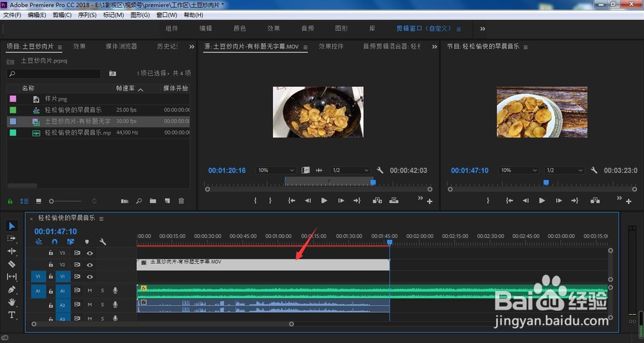Screen dimensions: 644x343
Task: Toggle V2 track visibility eye
Action: pos(90,265)
